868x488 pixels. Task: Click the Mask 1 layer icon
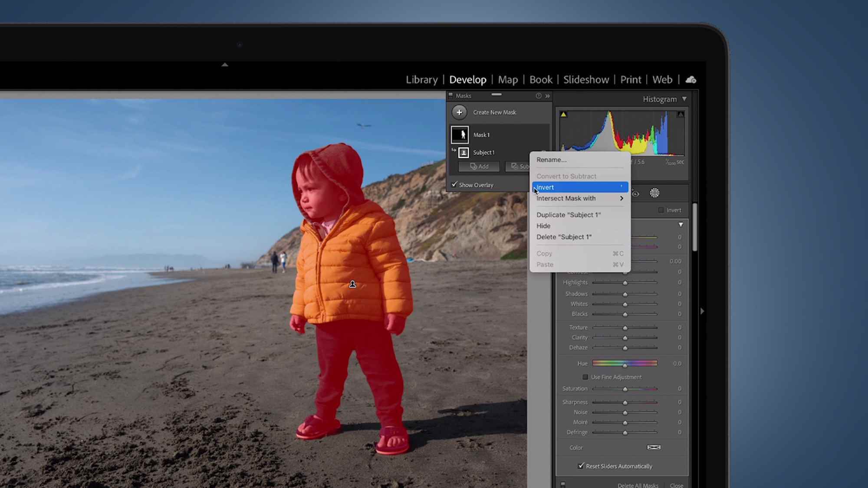(460, 134)
